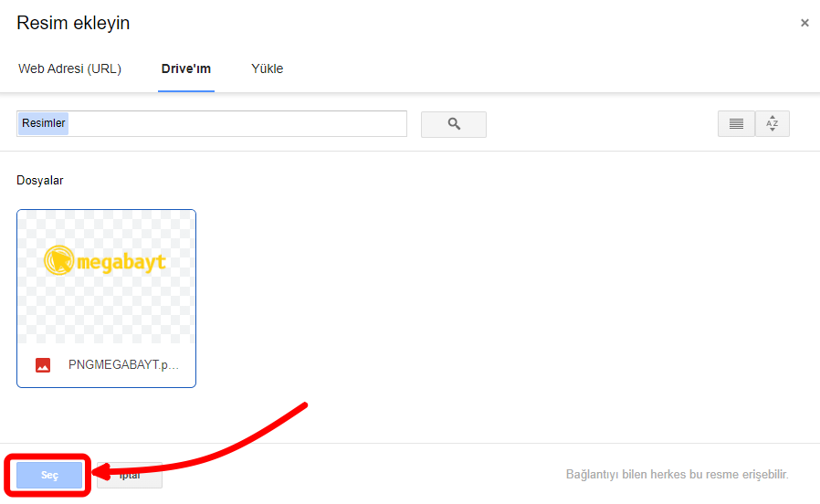Click the red image file-type icon
Image resolution: width=820 pixels, height=504 pixels.
pyautogui.click(x=43, y=365)
